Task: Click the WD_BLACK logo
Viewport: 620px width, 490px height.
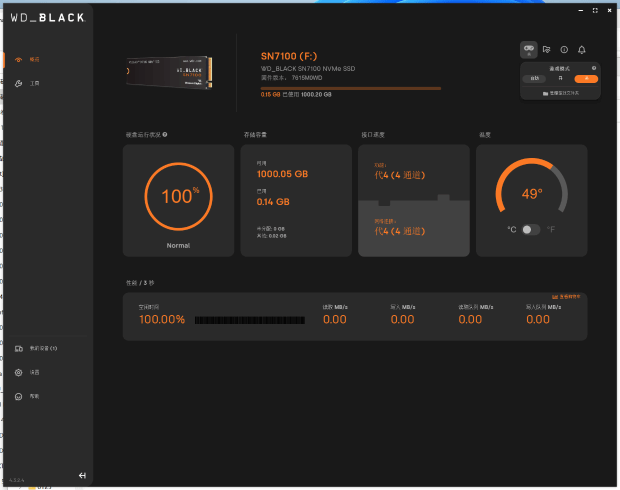Action: [47, 17]
